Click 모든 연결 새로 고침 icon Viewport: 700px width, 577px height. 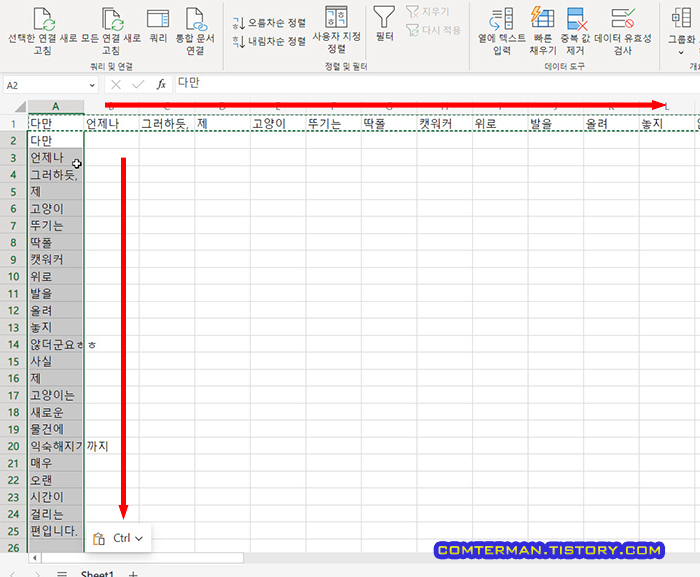click(112, 19)
